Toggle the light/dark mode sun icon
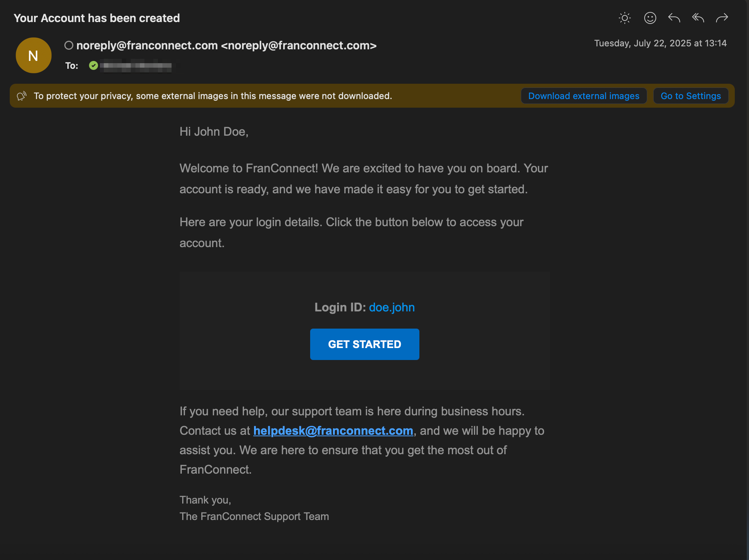 (624, 18)
